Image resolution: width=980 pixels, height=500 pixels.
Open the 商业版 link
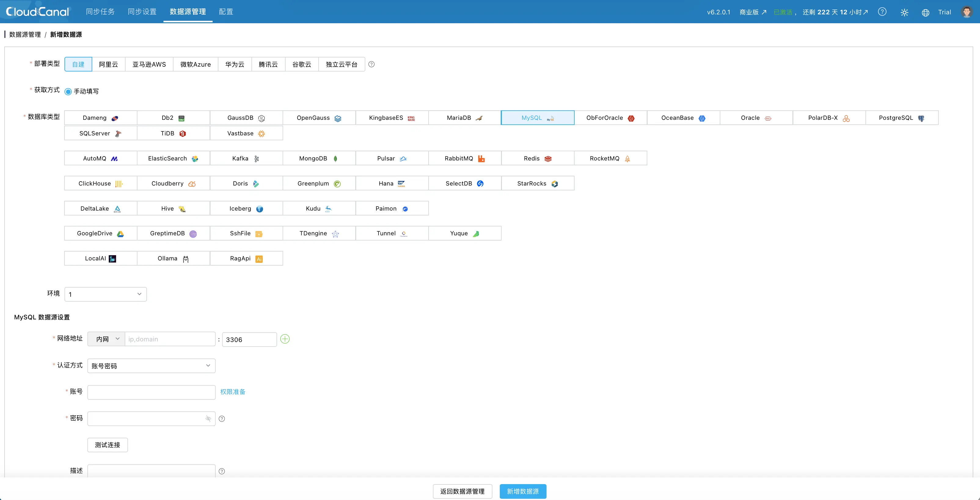pyautogui.click(x=753, y=12)
